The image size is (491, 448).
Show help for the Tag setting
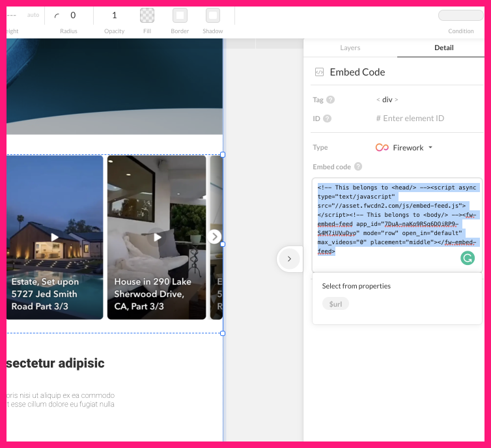point(330,100)
